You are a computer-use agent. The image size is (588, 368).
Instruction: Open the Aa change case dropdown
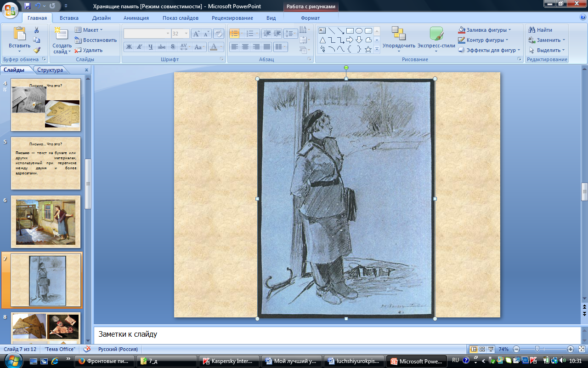tap(199, 47)
